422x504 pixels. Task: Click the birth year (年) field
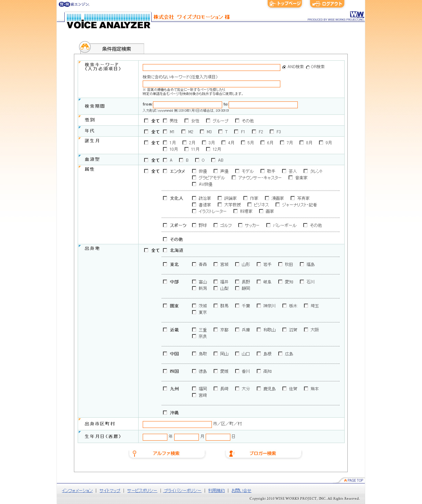pyautogui.click(x=155, y=437)
